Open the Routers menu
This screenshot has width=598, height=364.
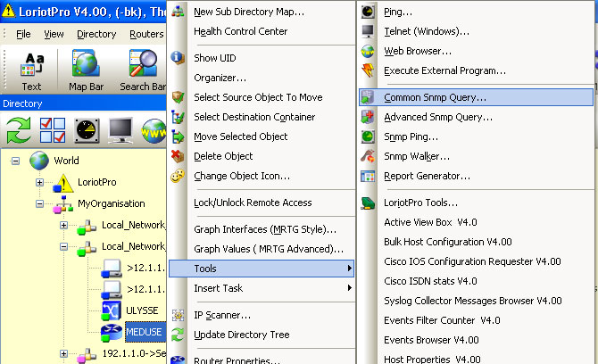pyautogui.click(x=147, y=34)
